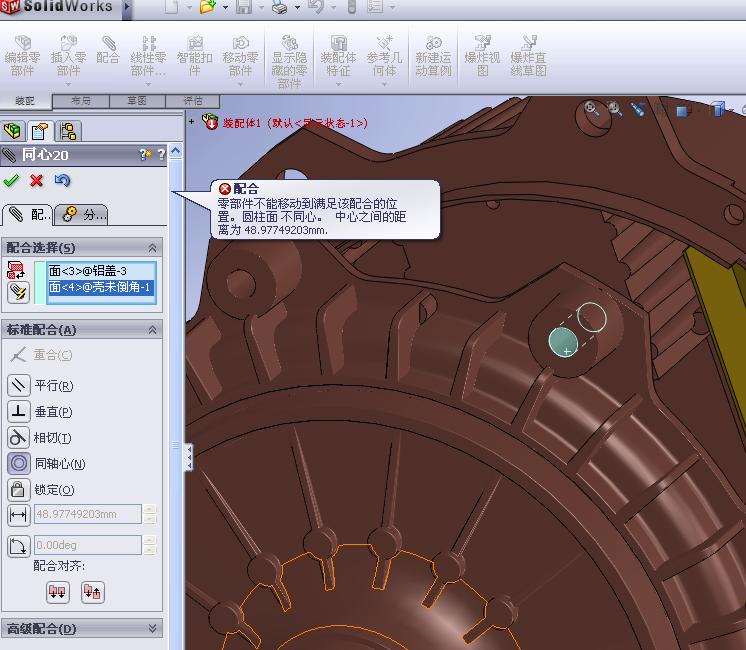This screenshot has height=650, width=746.
Task: Click 线性零部件 (Linear Component Pattern) tool
Action: pyautogui.click(x=148, y=56)
